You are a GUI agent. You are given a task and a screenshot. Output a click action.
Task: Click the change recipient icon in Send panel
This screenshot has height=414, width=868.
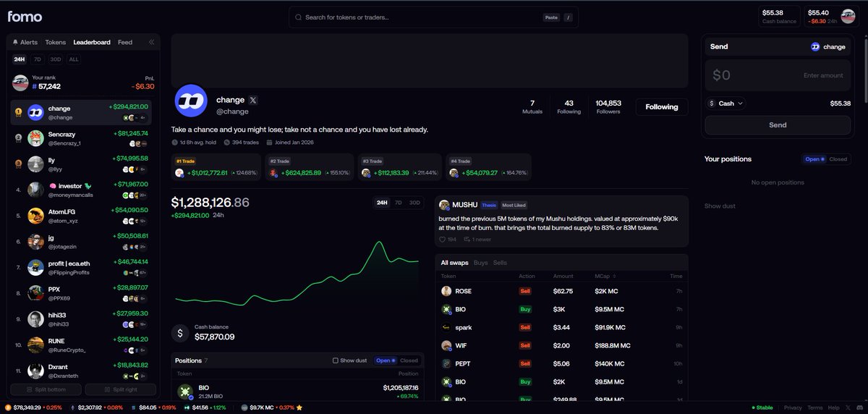(815, 46)
